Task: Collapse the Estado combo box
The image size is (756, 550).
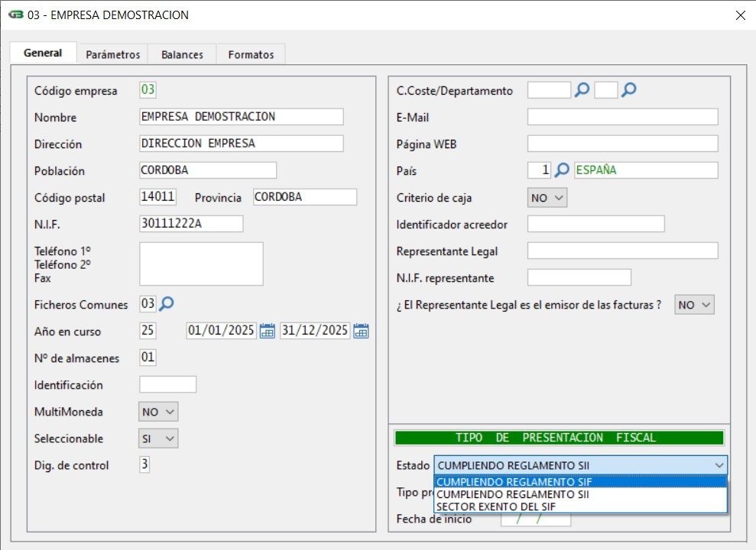Action: pyautogui.click(x=719, y=465)
